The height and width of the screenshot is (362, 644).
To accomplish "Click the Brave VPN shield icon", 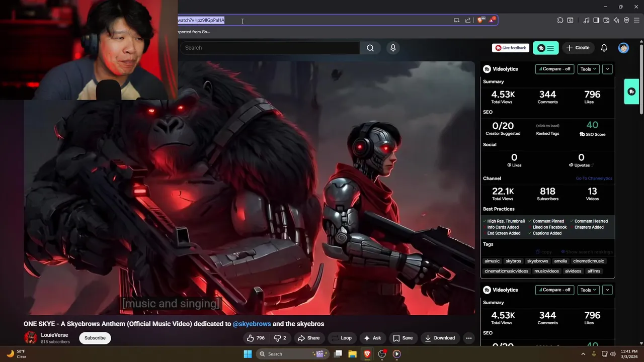I will [626, 20].
